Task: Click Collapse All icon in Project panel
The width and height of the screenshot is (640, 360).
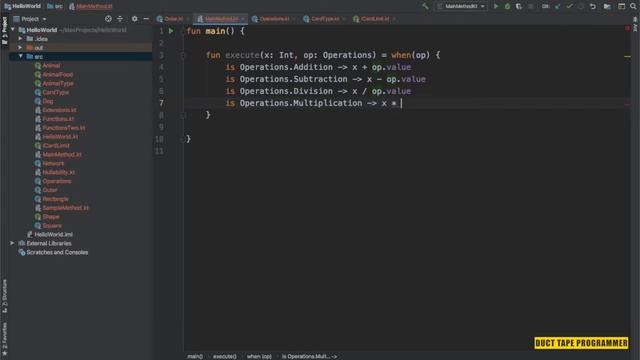Action: pyautogui.click(x=120, y=19)
